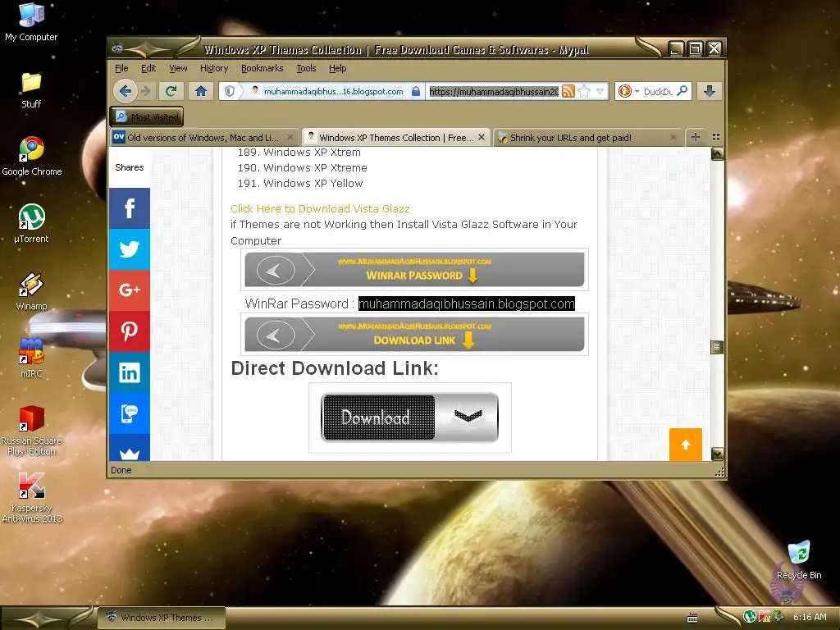Click the µTorrent tray icon

[750, 617]
